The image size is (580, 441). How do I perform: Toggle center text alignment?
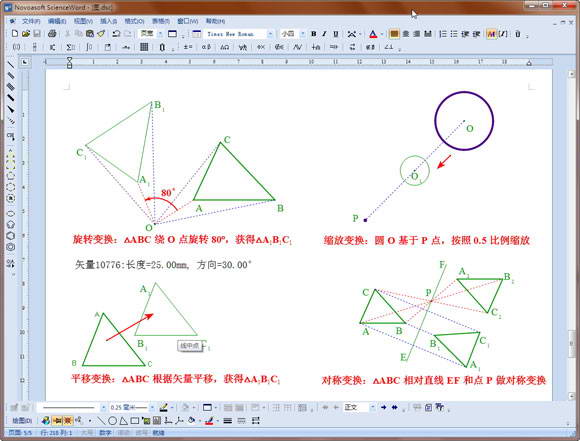[x=406, y=34]
